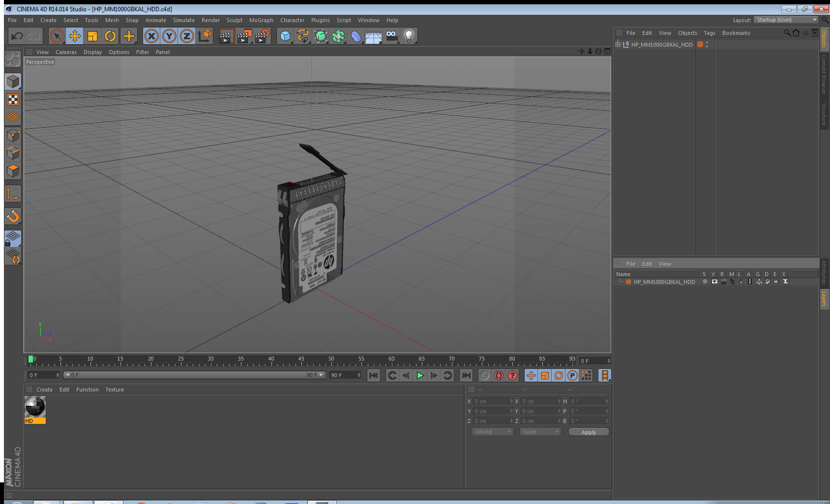Go to start of animation
830x504 pixels.
pos(374,376)
